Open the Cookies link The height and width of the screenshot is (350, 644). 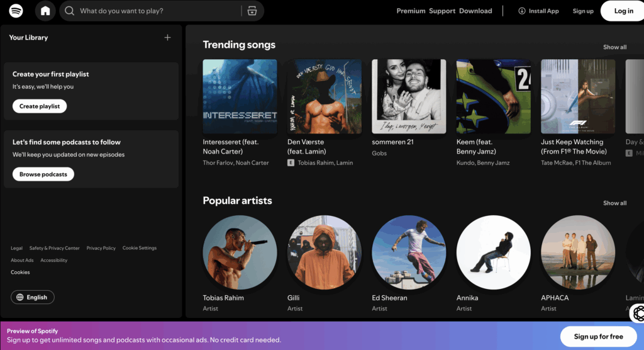coord(20,273)
